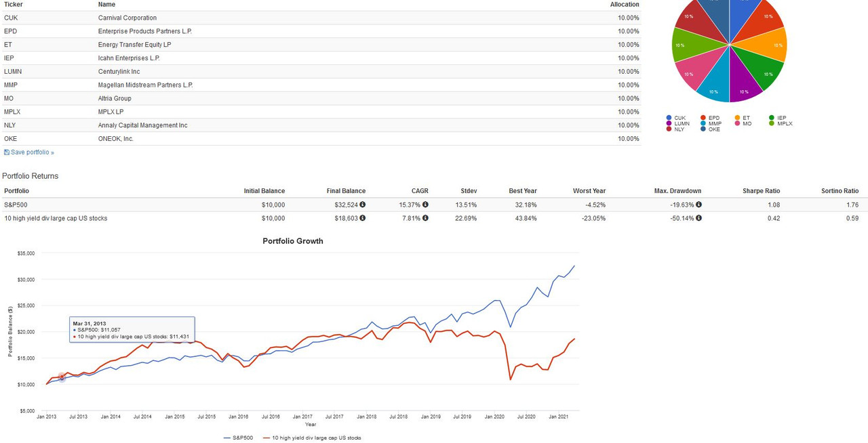Toggle the high yield div stocks legend entry
This screenshot has width=868, height=443.
[311, 438]
